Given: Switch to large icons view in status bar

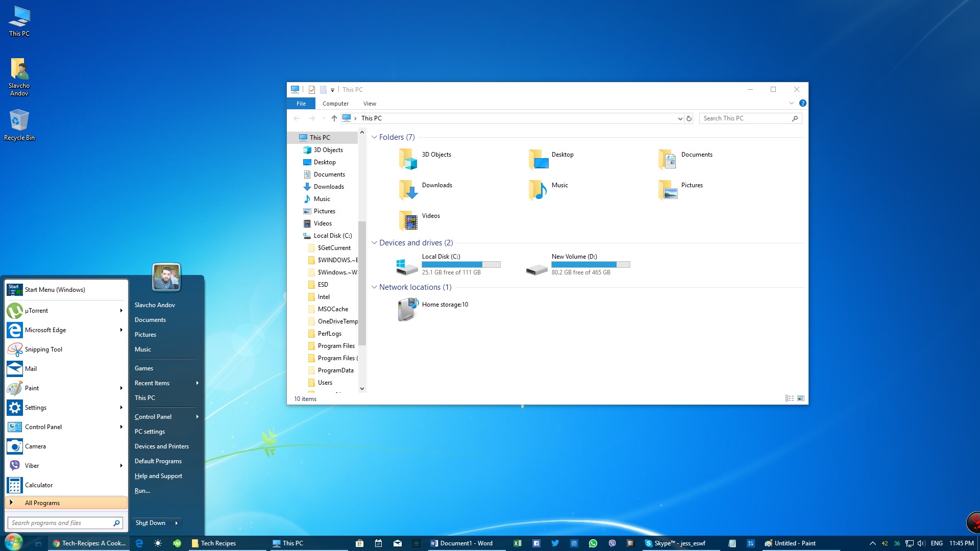Looking at the screenshot, I should pos(802,398).
